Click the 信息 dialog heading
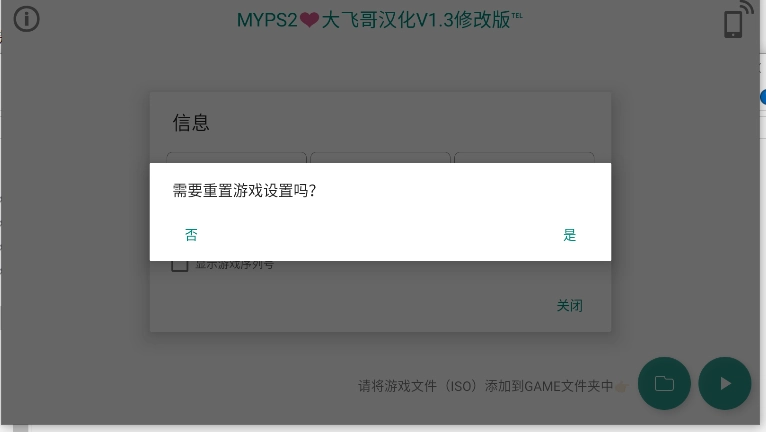Viewport: 766px width, 432px height. pos(191,123)
